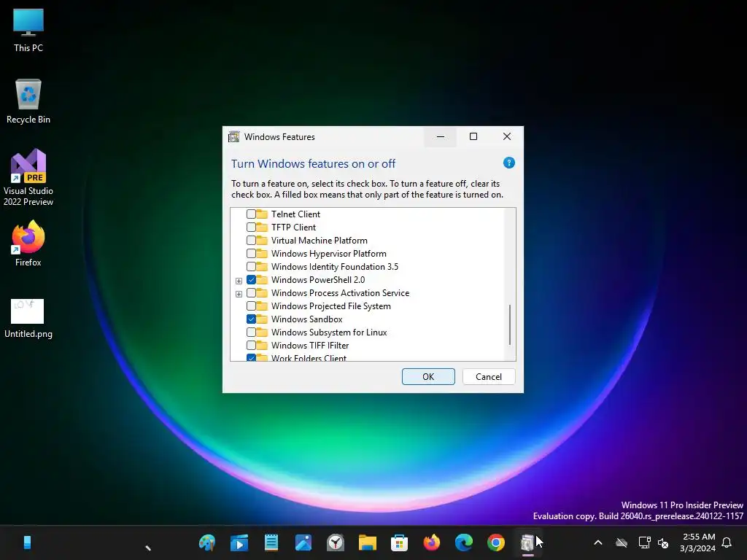The width and height of the screenshot is (747, 560).
Task: Check Windows Identity Foundation 3.5
Action: 251,267
